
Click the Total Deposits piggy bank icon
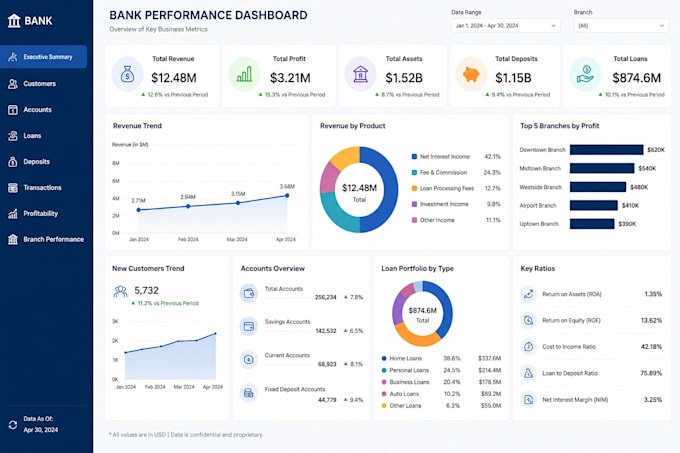click(471, 74)
